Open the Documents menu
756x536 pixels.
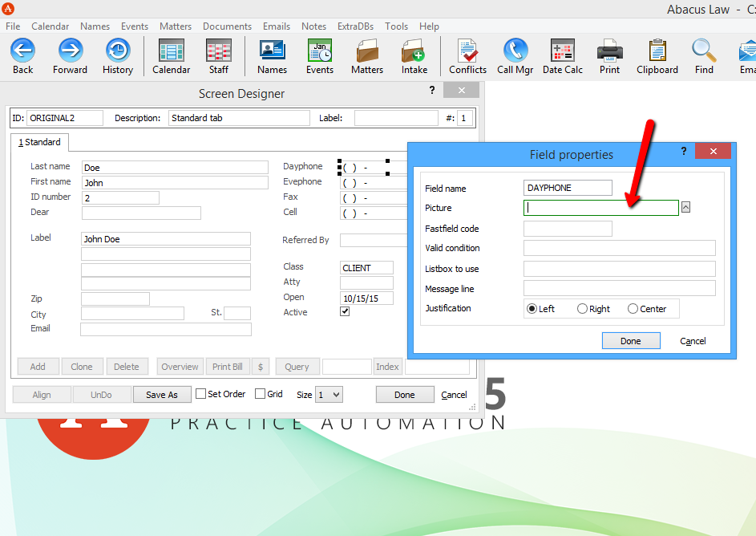(x=227, y=26)
